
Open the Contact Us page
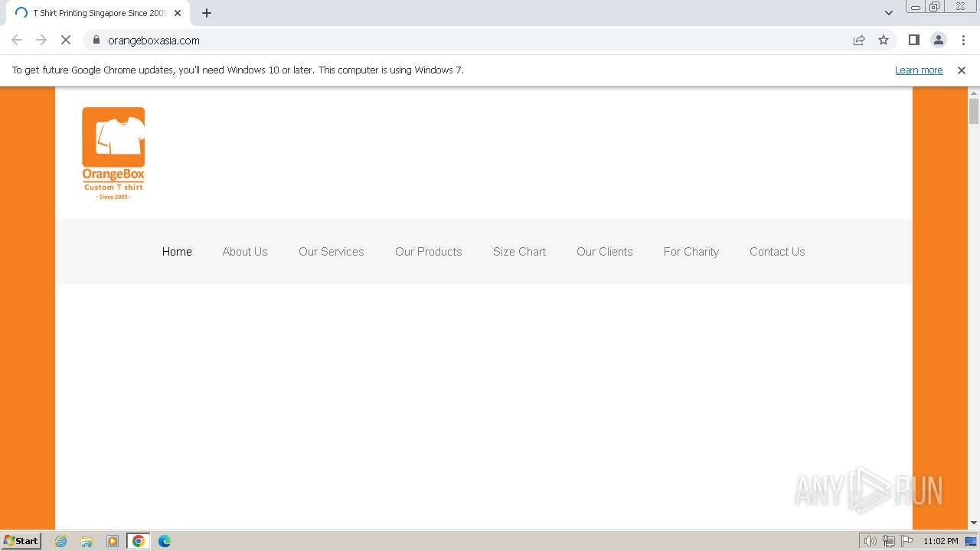[777, 252]
